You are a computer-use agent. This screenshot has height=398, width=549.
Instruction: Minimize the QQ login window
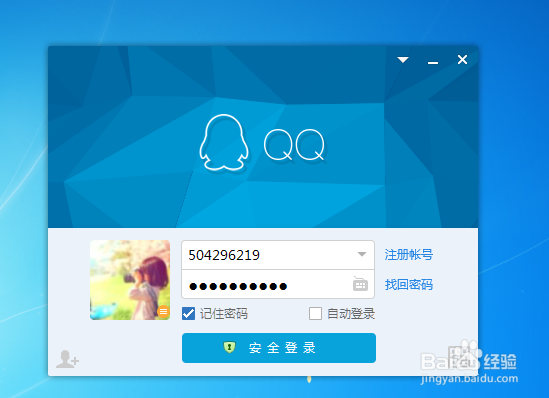(433, 62)
